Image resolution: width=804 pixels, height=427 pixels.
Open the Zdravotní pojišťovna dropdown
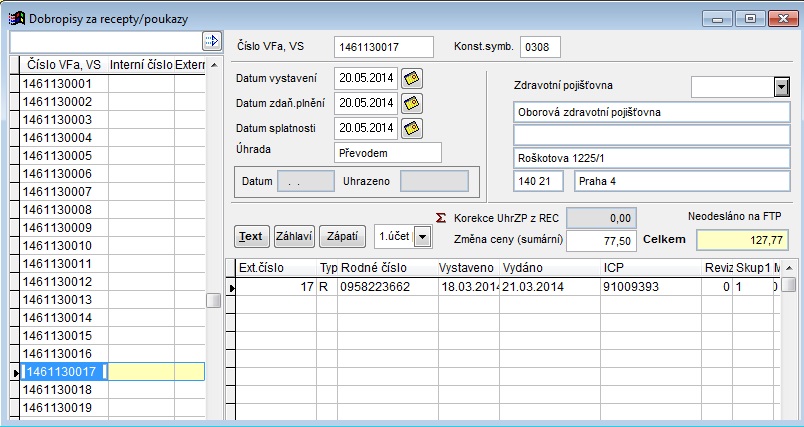point(781,87)
